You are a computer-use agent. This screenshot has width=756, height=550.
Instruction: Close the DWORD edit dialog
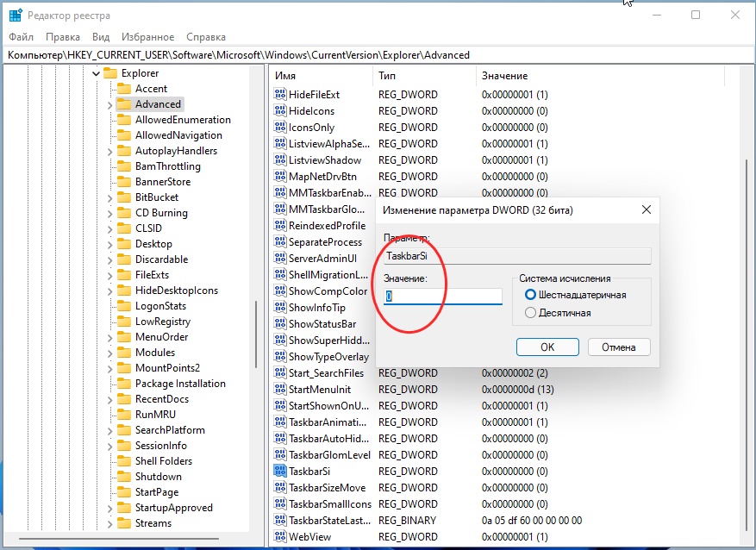646,209
